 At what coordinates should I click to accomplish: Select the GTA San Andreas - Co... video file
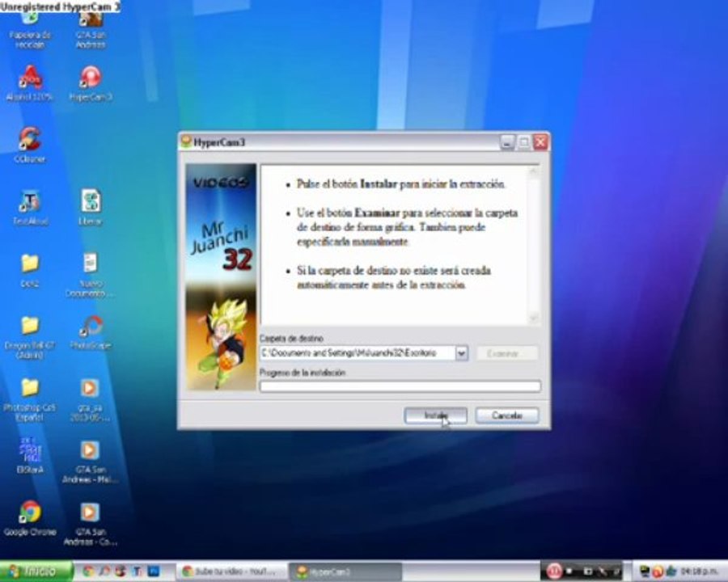pyautogui.click(x=90, y=524)
